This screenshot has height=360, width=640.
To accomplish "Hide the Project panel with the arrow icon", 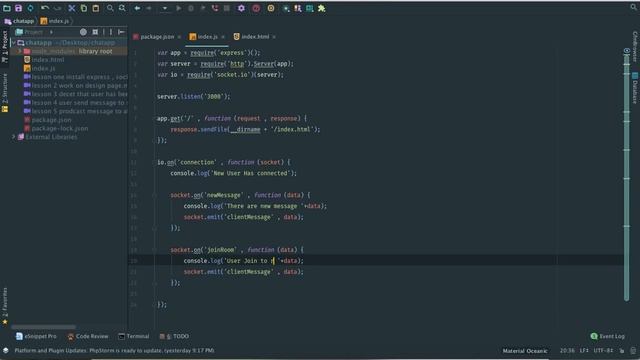I will pos(121,32).
